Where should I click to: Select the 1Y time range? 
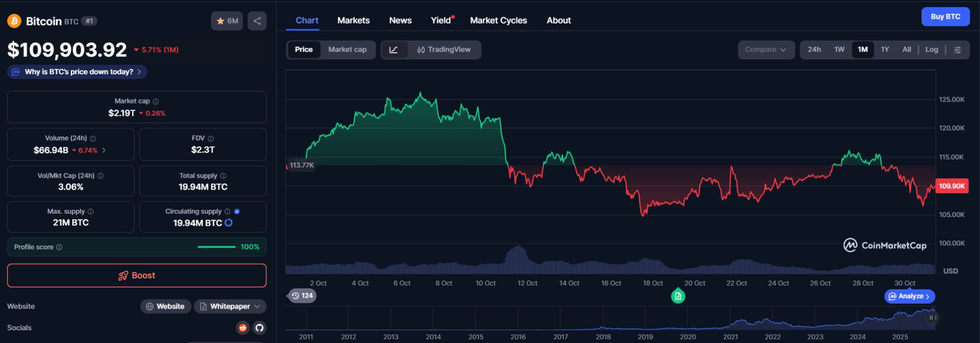[x=885, y=50]
